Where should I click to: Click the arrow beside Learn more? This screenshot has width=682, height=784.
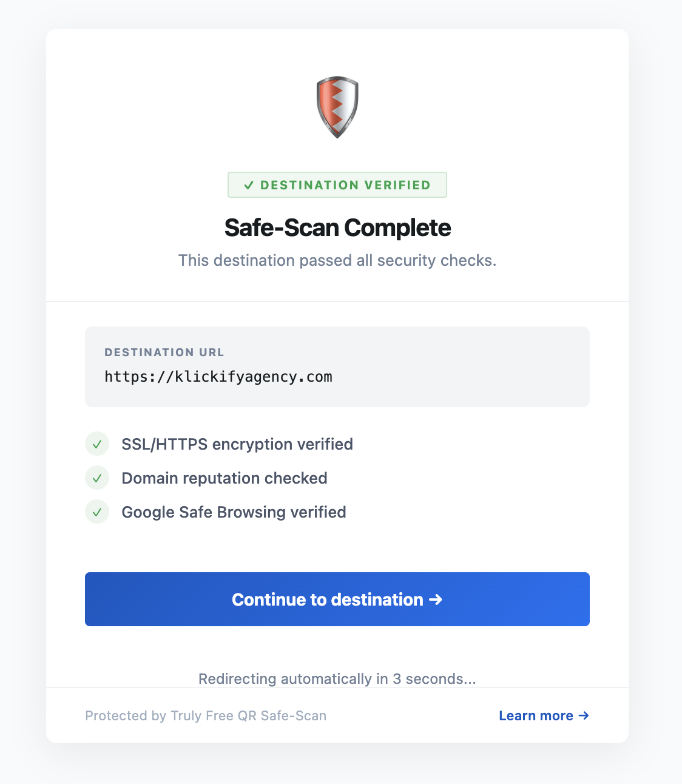coord(584,715)
